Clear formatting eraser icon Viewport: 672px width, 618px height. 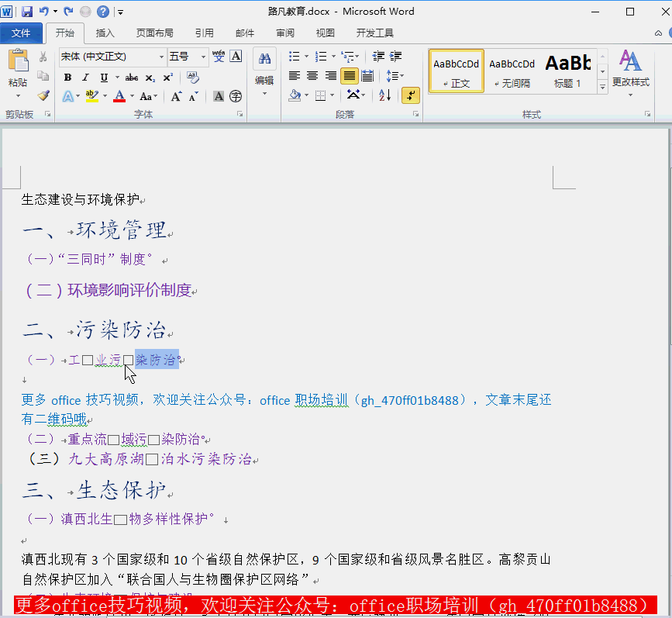(x=193, y=78)
